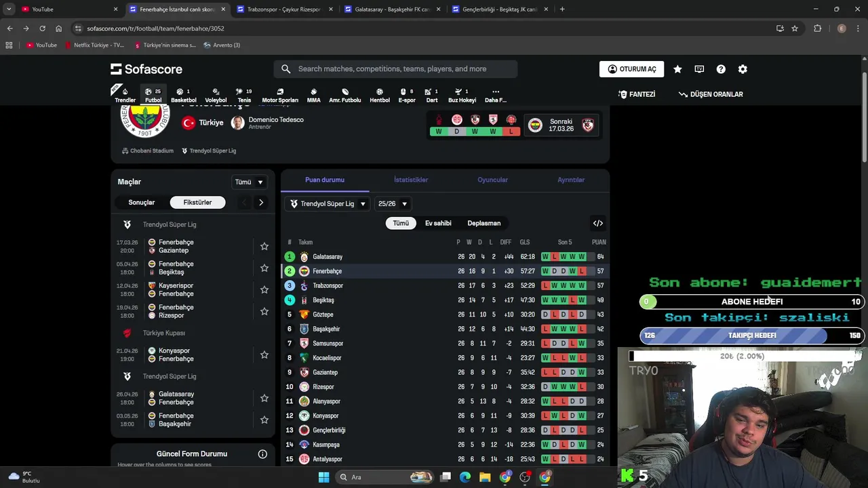Open the Amr. Futbolu category

[345, 95]
